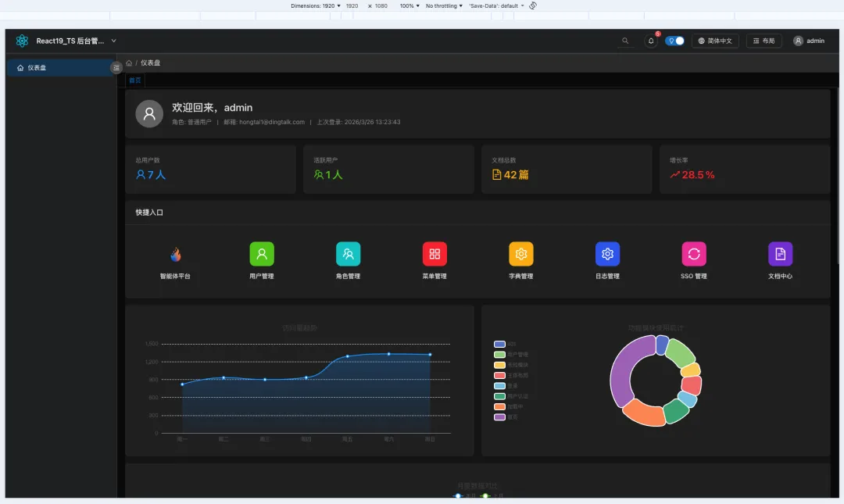Open the teal 角色管理 shortcut
This screenshot has height=504, width=844.
(x=349, y=254)
